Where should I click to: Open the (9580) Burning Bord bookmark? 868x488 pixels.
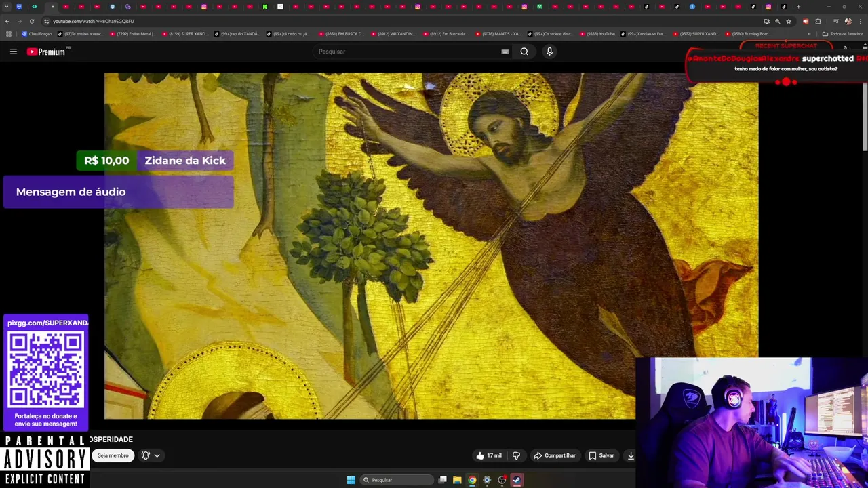pos(749,34)
